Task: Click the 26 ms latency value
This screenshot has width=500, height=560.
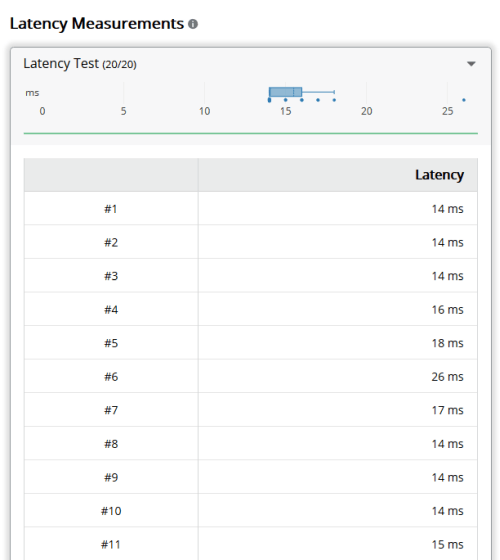Action: coord(447,376)
